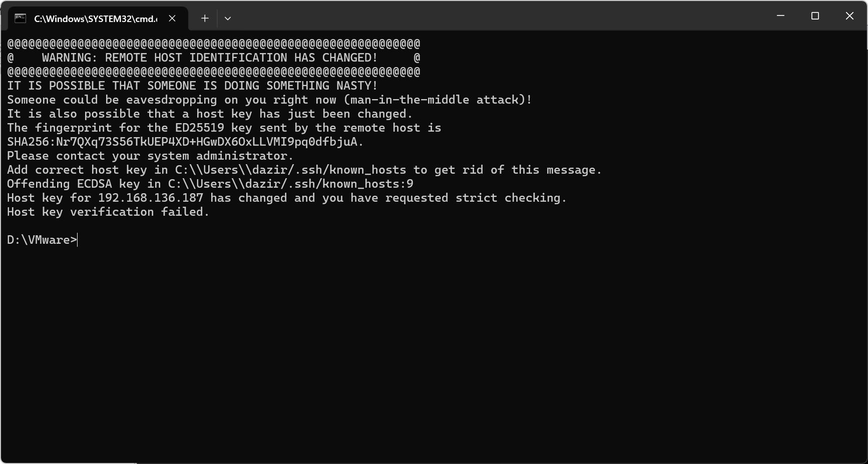
Task: Maximize the terminal window
Action: click(815, 16)
